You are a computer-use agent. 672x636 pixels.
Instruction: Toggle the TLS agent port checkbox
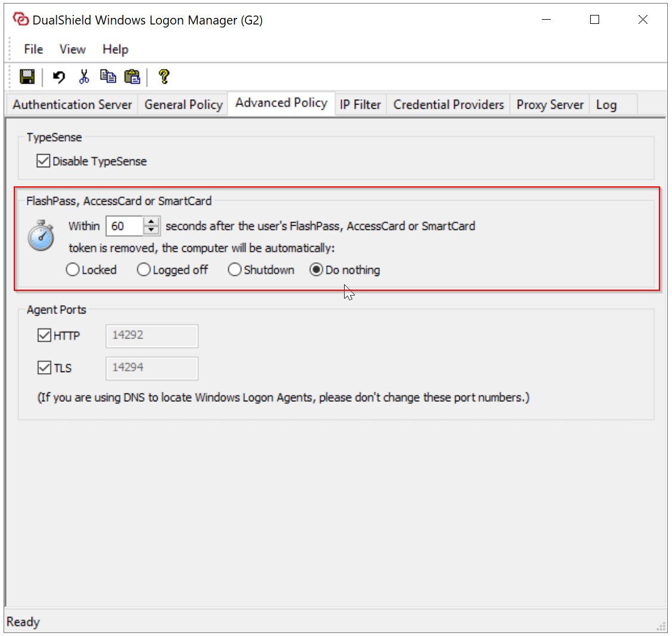[44, 368]
